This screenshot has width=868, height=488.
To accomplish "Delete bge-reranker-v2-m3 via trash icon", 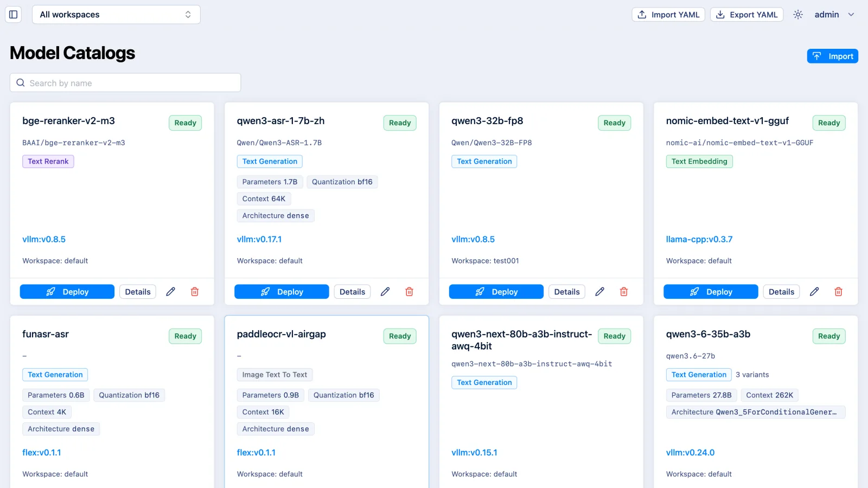I will (195, 292).
